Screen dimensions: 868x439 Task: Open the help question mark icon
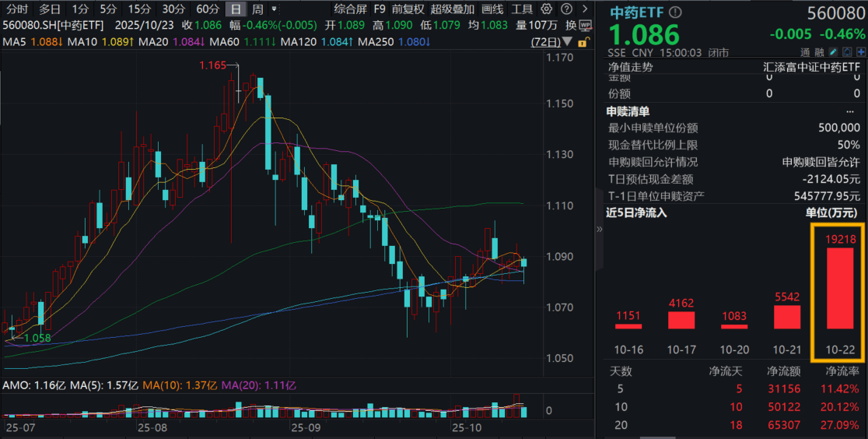(566, 9)
